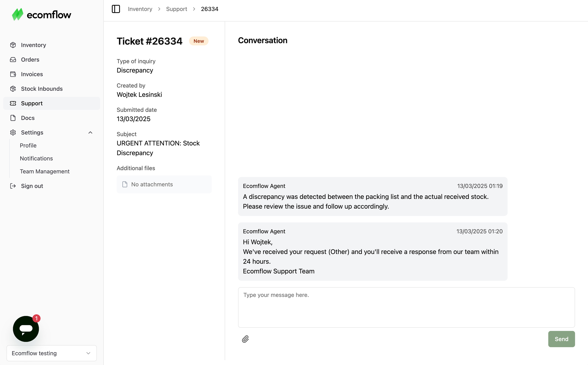
Task: Open the chat widget bubble
Action: pyautogui.click(x=26, y=329)
